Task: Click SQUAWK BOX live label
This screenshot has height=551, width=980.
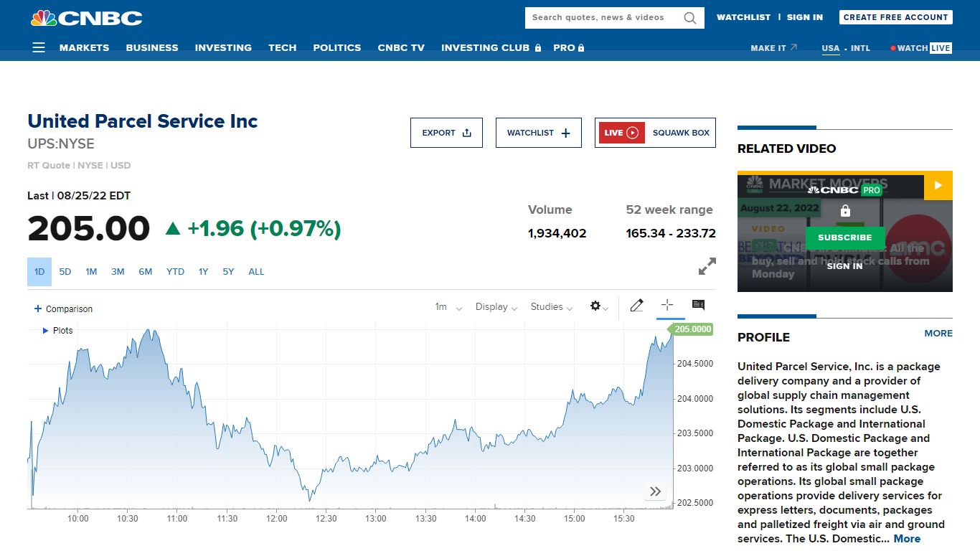Action: coord(681,133)
